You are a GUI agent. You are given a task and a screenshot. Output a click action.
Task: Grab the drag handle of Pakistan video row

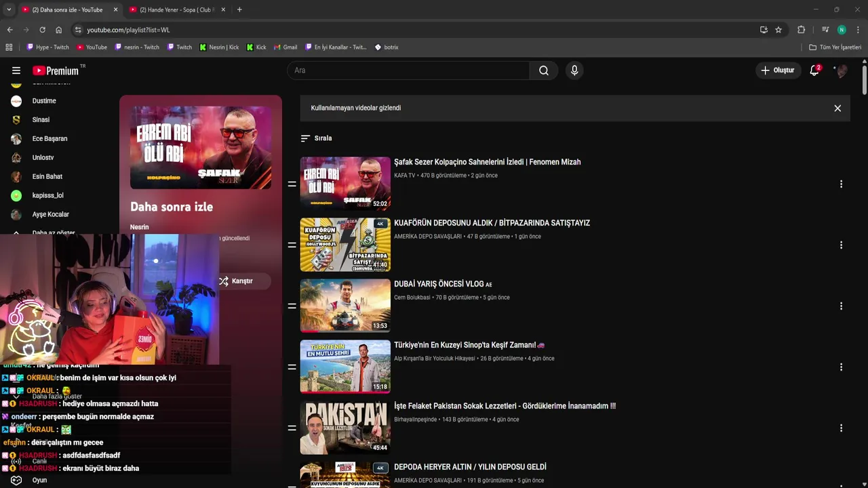pyautogui.click(x=292, y=428)
